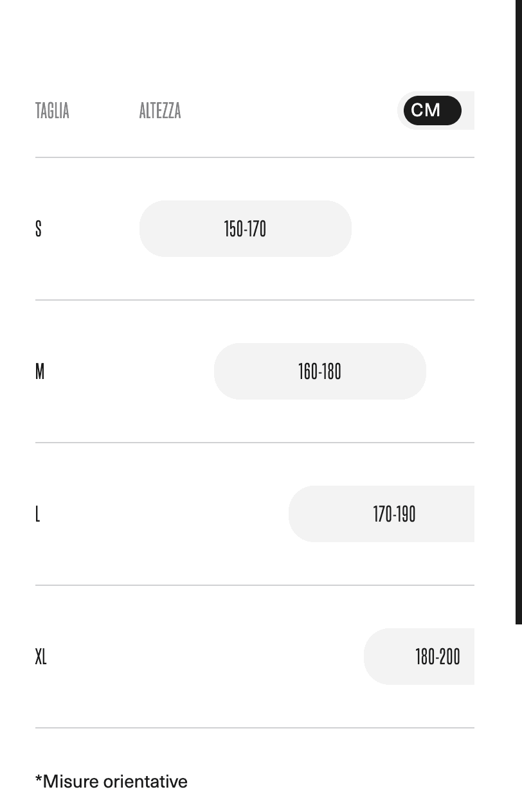This screenshot has height=812, width=522.
Task: Select the L size label
Action: pyautogui.click(x=38, y=514)
